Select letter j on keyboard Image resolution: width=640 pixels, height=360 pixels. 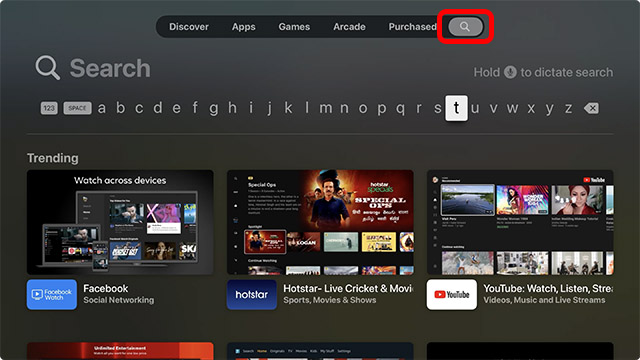[269, 109]
